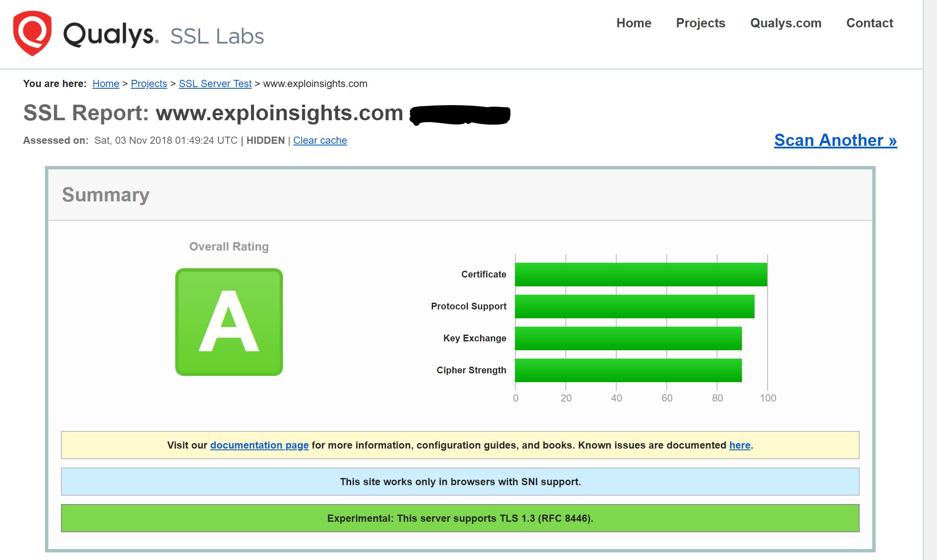
Task: Click the SSL Report www.exploinsights.com title
Action: coord(213,113)
